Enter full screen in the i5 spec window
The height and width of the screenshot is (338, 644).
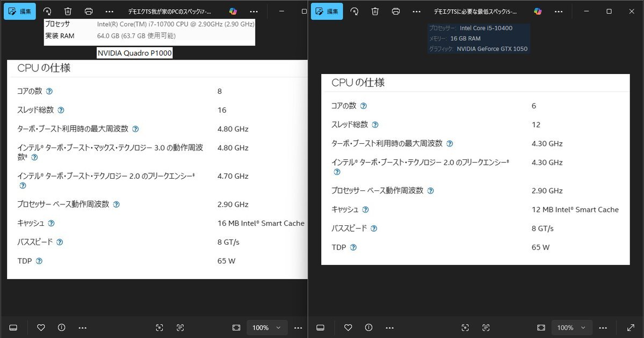point(631,327)
